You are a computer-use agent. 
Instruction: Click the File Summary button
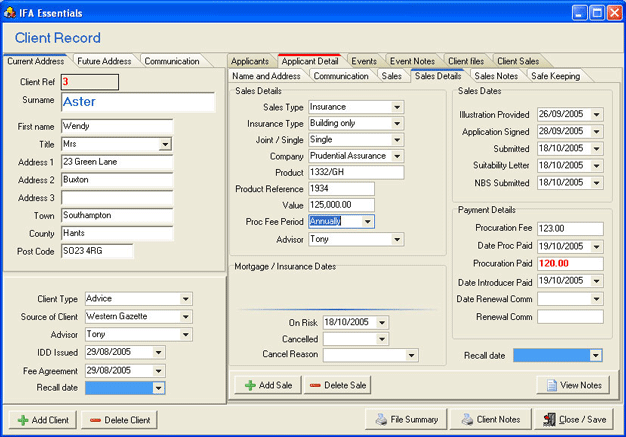click(406, 419)
